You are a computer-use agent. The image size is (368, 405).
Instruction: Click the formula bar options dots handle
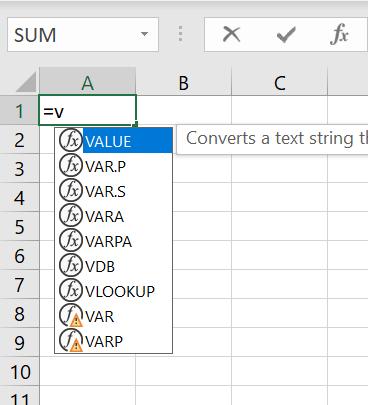click(x=180, y=34)
